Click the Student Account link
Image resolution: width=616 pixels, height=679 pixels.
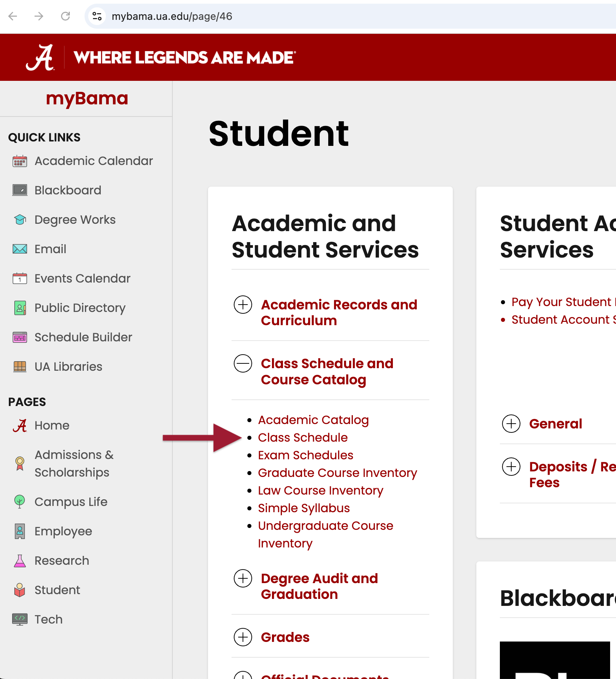[564, 320]
